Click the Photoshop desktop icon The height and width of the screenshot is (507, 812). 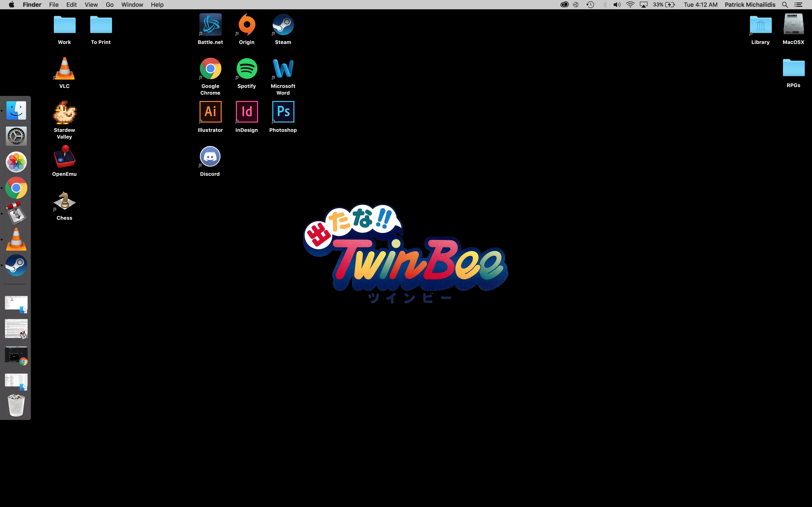click(x=283, y=112)
